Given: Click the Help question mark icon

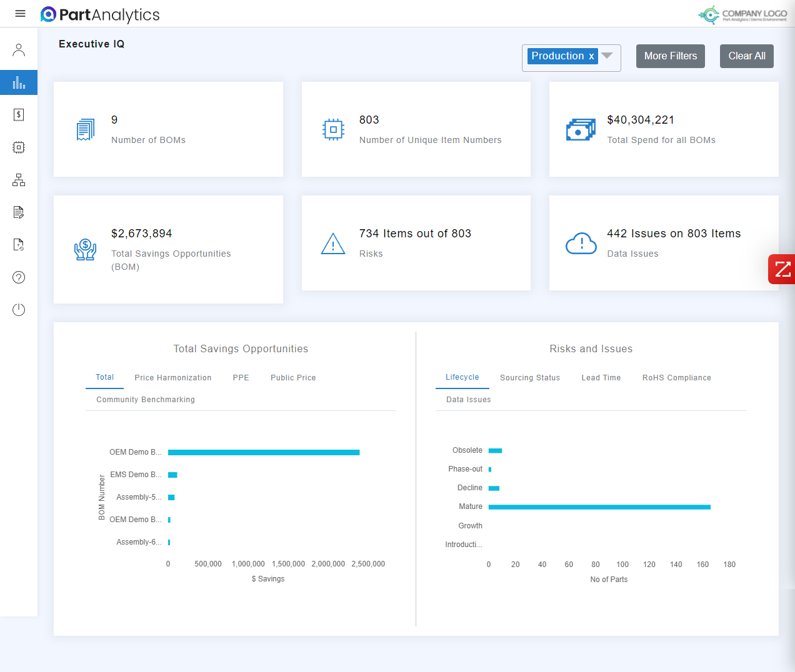Looking at the screenshot, I should pyautogui.click(x=18, y=277).
